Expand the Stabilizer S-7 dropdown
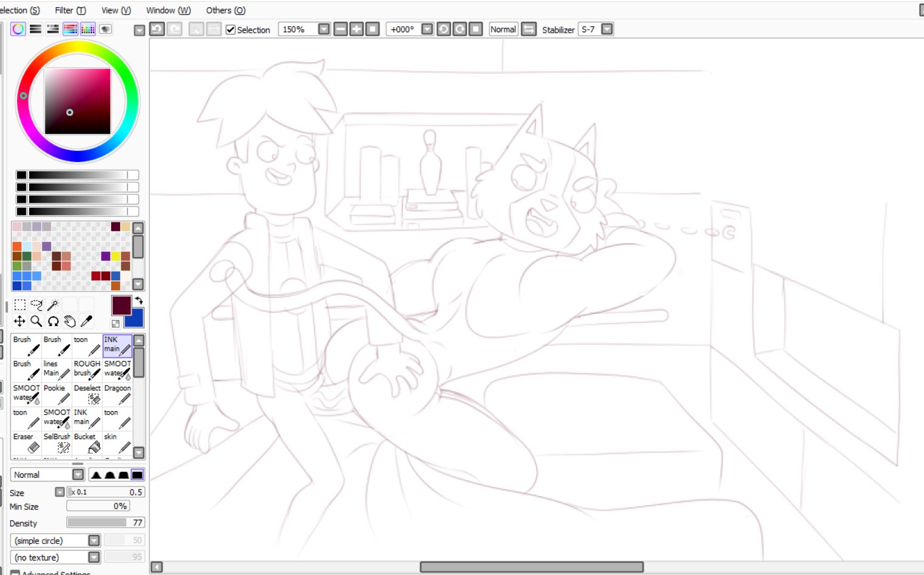The width and height of the screenshot is (924, 575). click(x=606, y=29)
